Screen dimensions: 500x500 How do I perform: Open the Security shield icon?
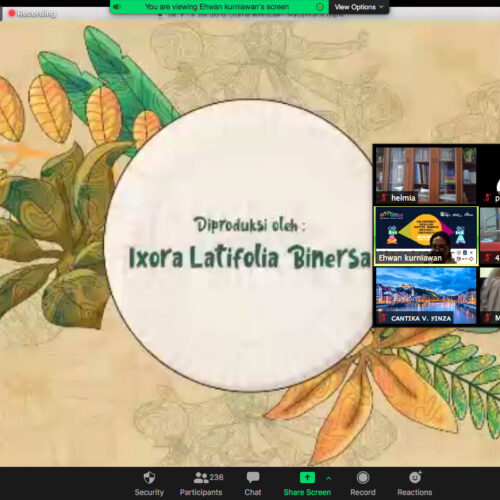pyautogui.click(x=149, y=478)
